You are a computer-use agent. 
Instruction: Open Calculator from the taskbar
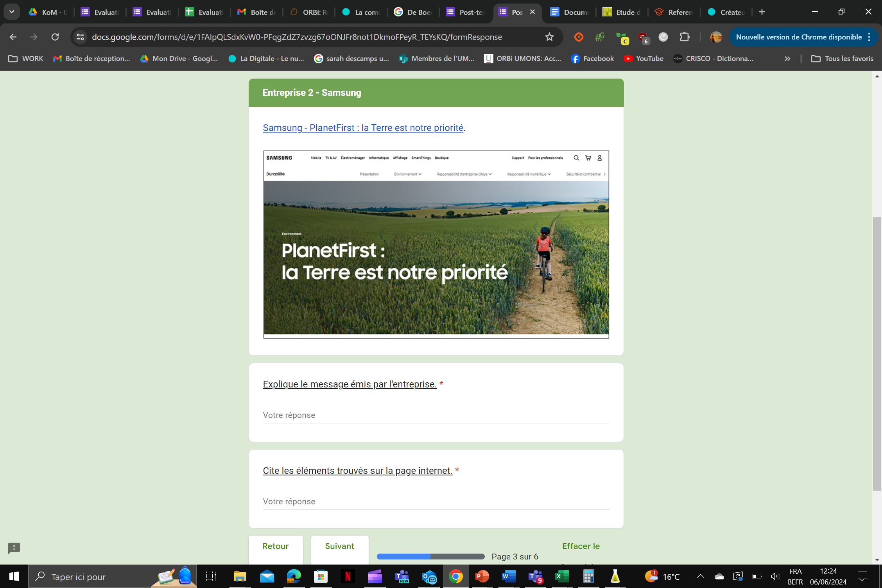(x=588, y=577)
